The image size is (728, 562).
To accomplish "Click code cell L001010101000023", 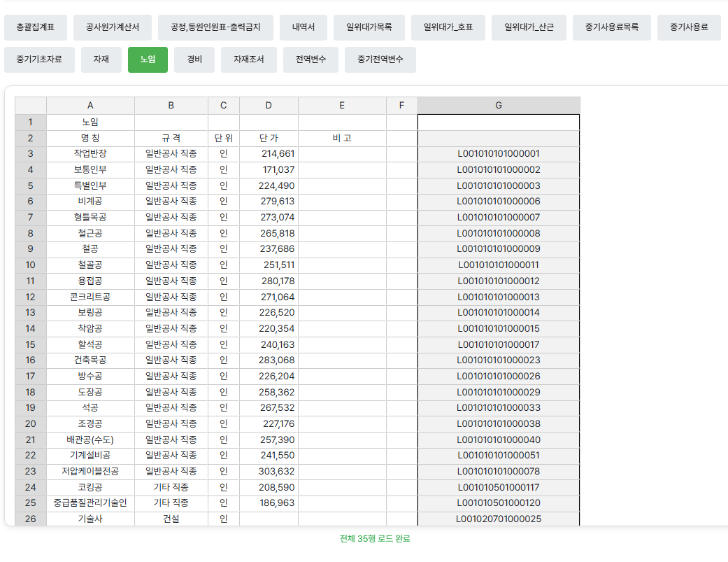I will point(498,360).
